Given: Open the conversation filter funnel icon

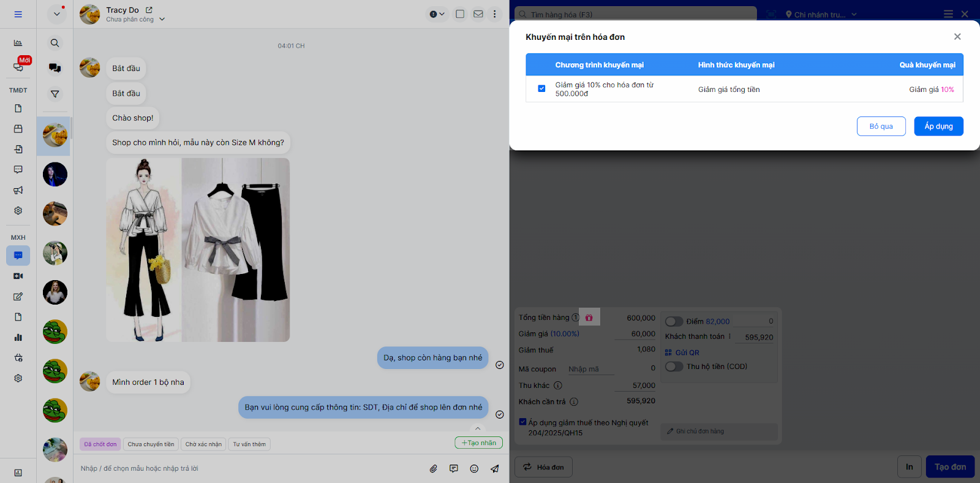Looking at the screenshot, I should [x=55, y=94].
